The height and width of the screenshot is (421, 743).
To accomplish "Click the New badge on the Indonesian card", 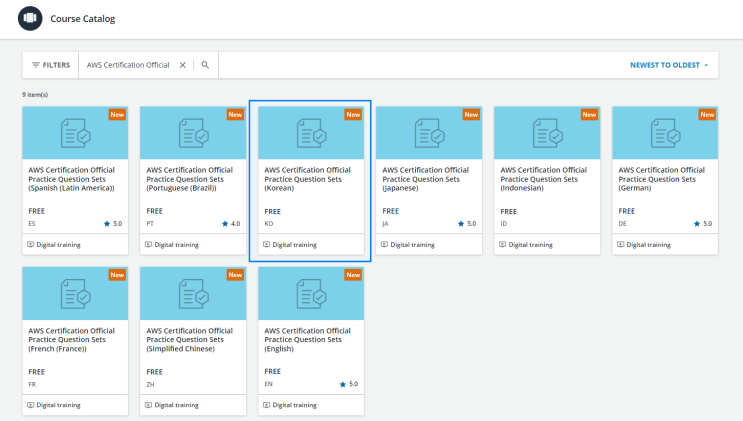I will (x=589, y=115).
